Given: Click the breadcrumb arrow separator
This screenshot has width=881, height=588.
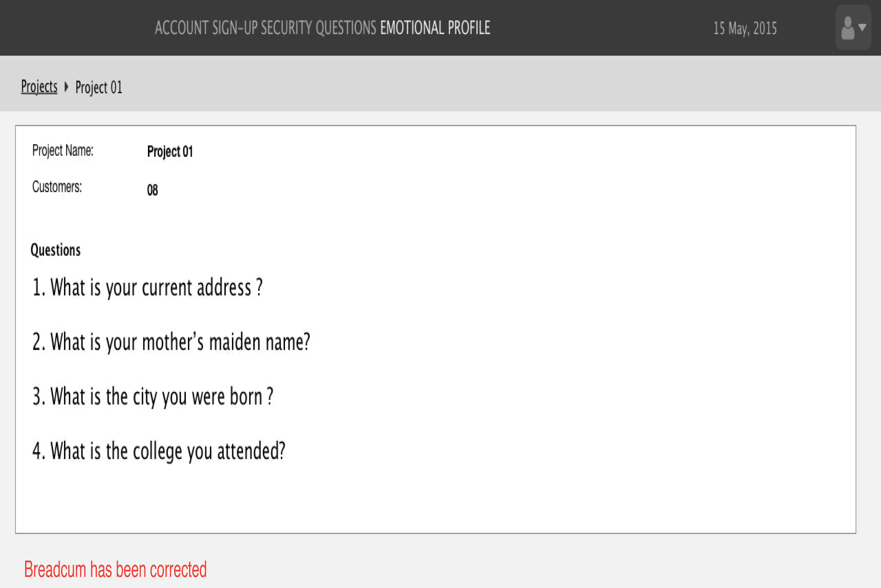Looking at the screenshot, I should click(66, 87).
